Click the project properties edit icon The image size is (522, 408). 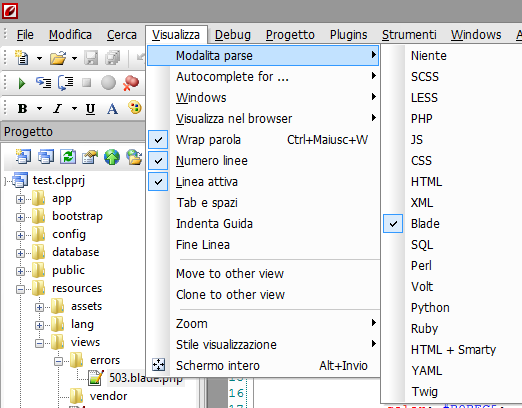click(90, 157)
